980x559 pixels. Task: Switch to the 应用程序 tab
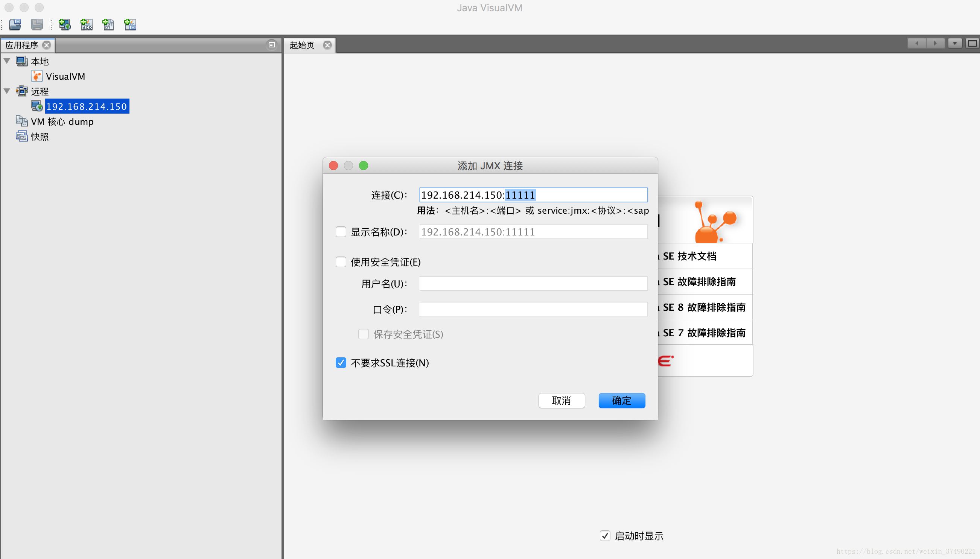pos(22,45)
